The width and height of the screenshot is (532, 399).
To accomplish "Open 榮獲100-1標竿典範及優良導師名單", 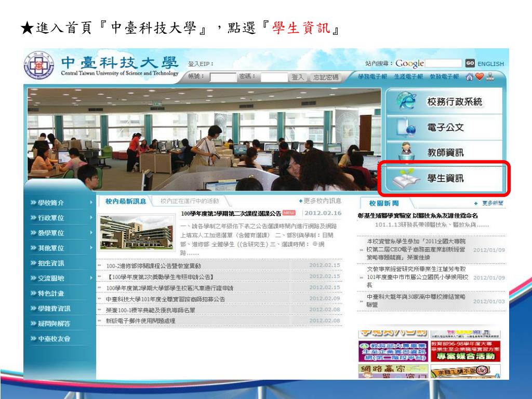I will pos(150,310).
